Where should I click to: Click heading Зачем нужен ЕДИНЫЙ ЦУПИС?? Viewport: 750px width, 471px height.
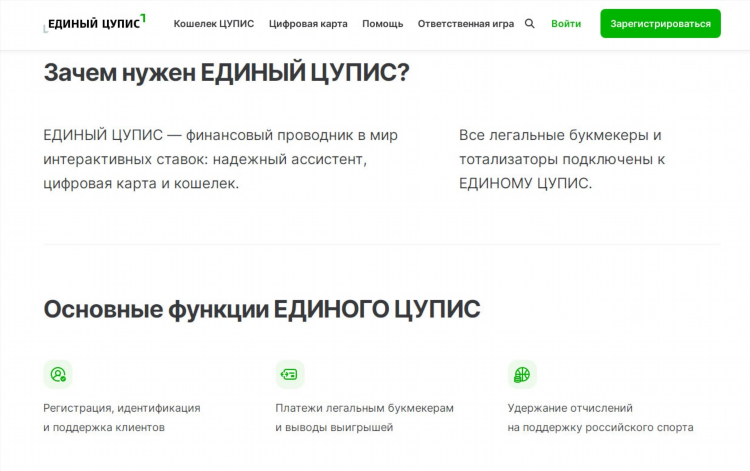click(227, 73)
